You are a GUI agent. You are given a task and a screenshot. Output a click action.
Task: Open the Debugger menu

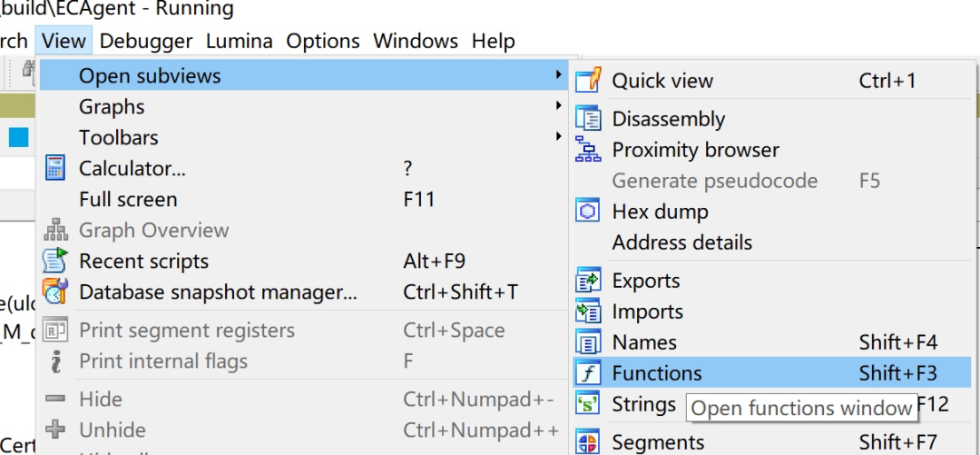pos(146,41)
